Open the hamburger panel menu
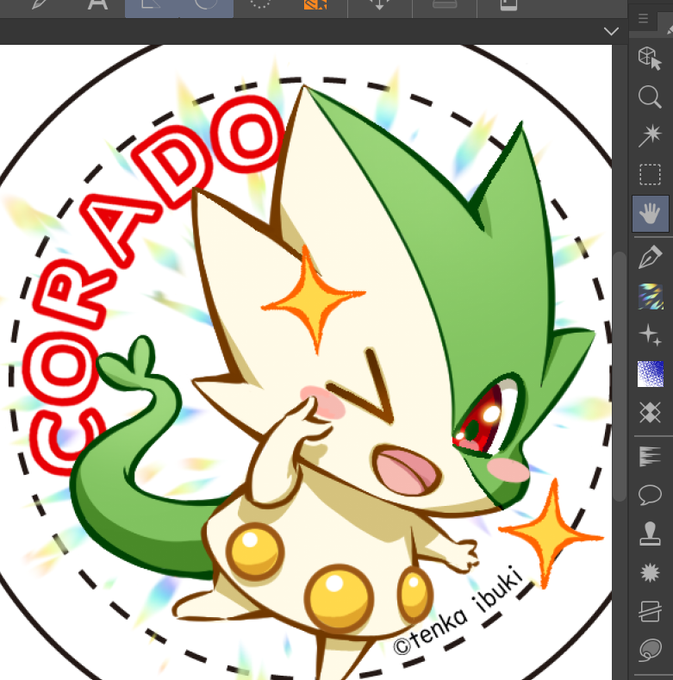The height and width of the screenshot is (680, 673). [x=643, y=18]
